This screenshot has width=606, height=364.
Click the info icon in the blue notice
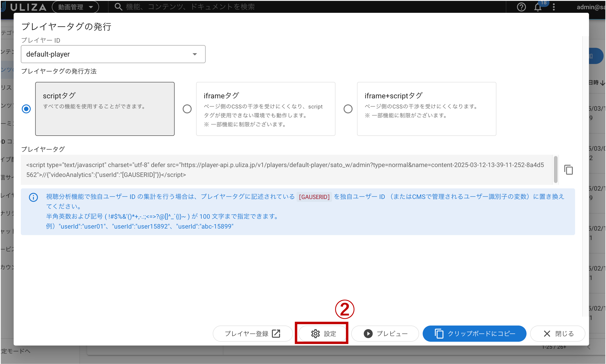[x=33, y=197]
